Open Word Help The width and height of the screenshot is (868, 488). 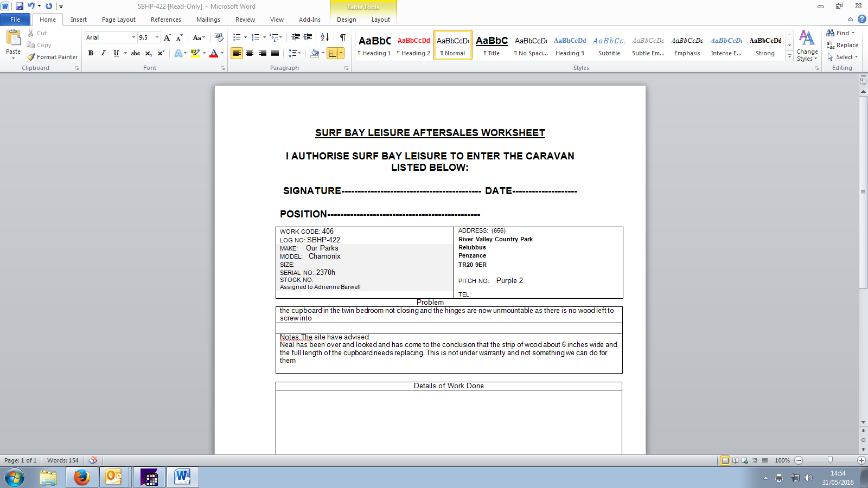861,19
